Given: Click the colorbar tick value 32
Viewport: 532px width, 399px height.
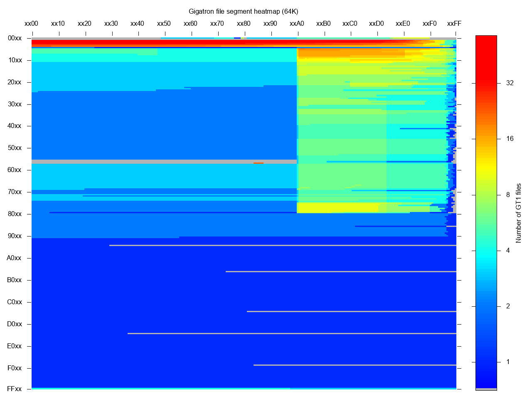Looking at the screenshot, I should [x=510, y=83].
